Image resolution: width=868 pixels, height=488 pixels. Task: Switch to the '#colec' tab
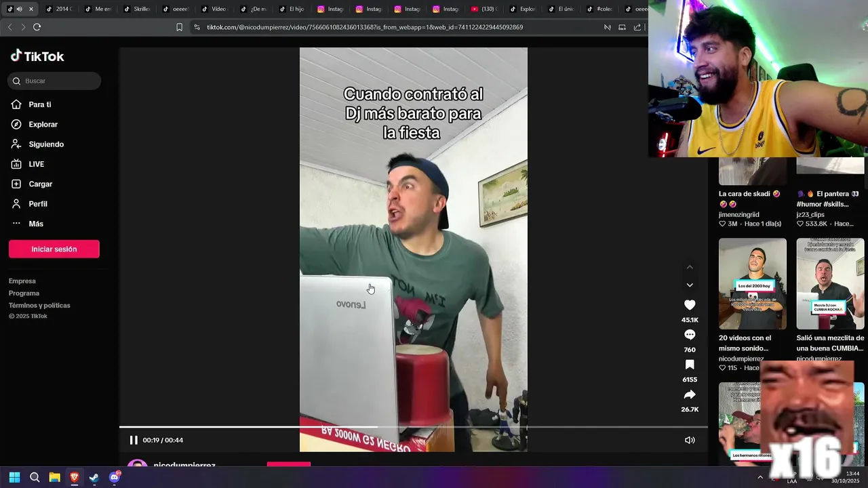point(601,9)
